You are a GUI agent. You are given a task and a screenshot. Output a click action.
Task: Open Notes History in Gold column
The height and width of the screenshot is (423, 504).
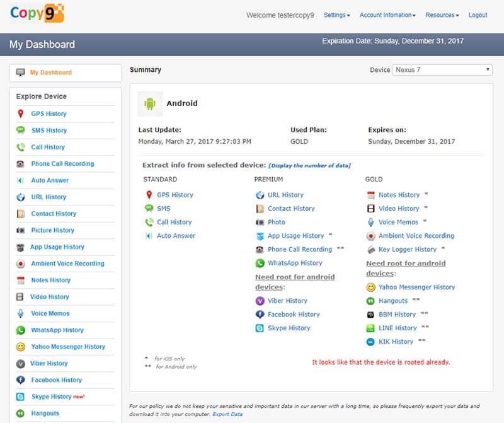[x=399, y=195]
